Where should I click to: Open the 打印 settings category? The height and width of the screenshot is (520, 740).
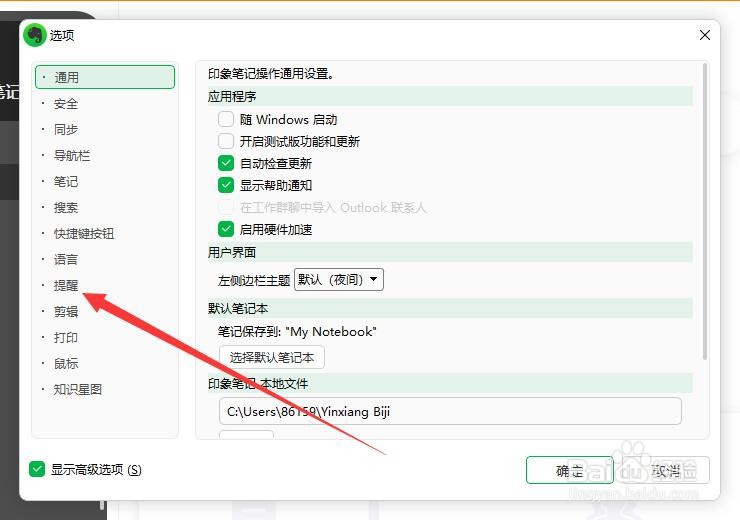click(66, 337)
